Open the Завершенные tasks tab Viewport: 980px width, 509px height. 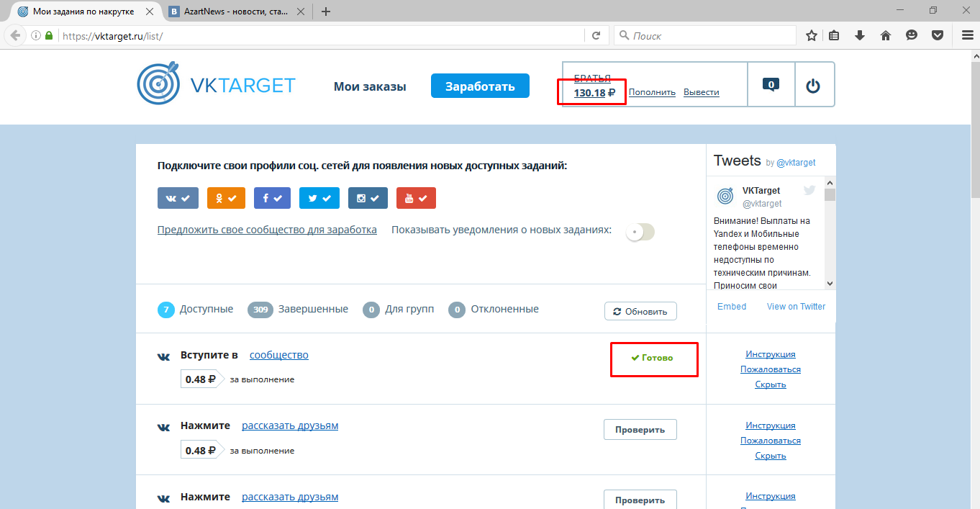(298, 310)
